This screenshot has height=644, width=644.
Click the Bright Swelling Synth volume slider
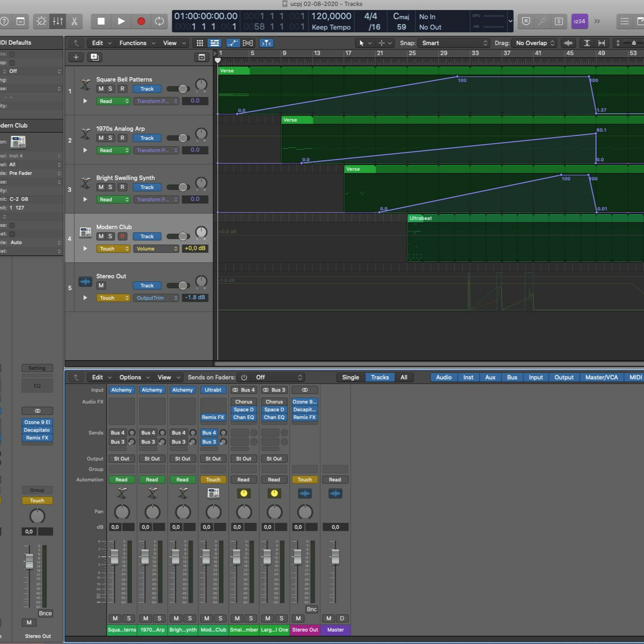[178, 187]
